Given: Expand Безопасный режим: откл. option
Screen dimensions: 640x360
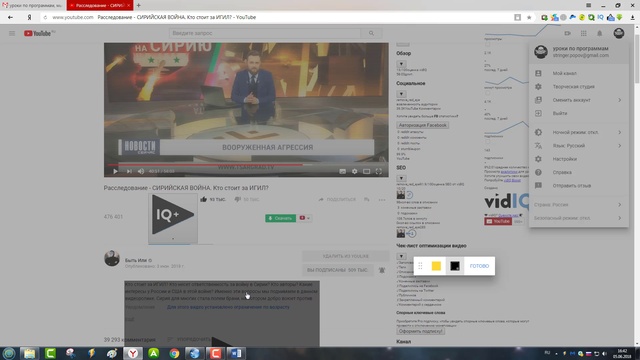Looking at the screenshot, I should (579, 218).
